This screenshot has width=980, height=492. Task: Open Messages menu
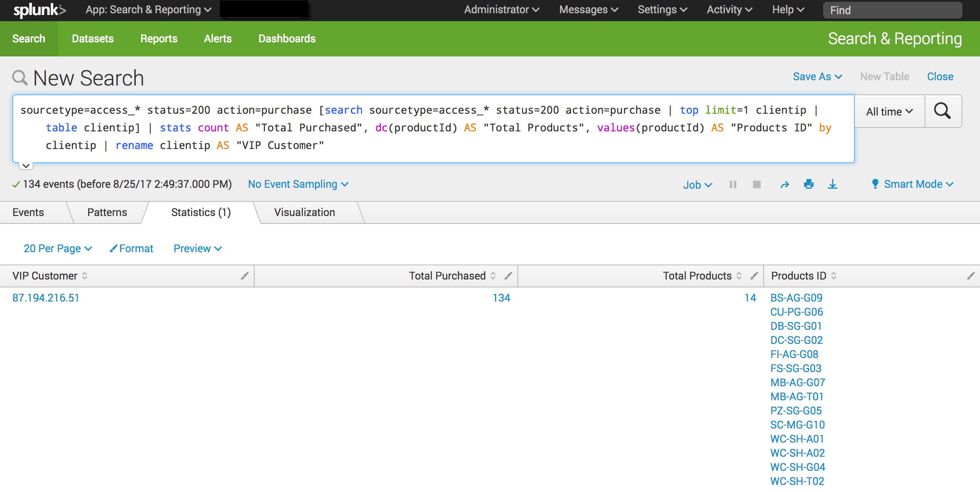click(589, 10)
